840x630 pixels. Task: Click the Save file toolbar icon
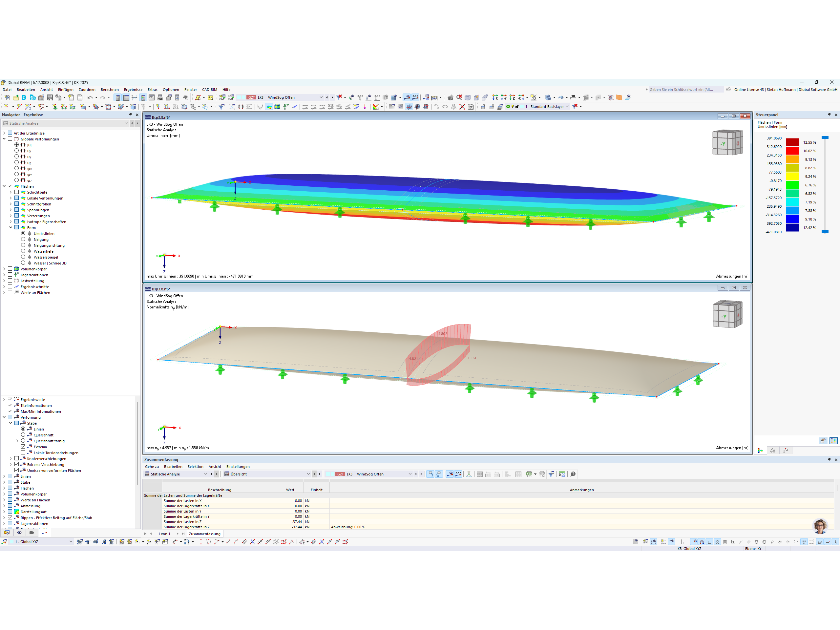pyautogui.click(x=50, y=97)
